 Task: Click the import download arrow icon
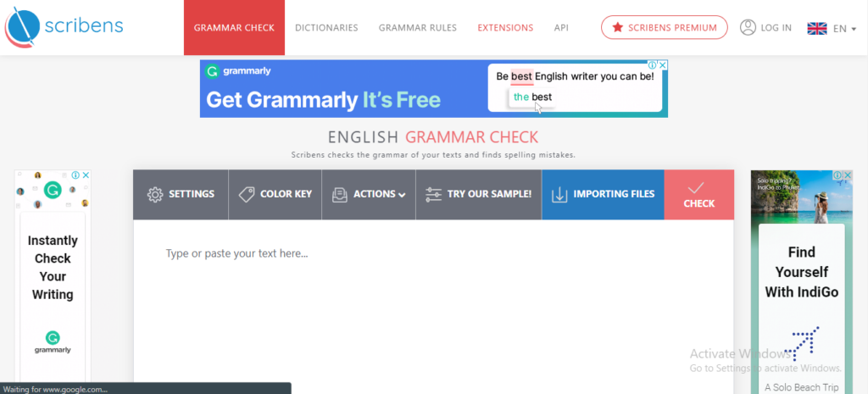(x=559, y=194)
